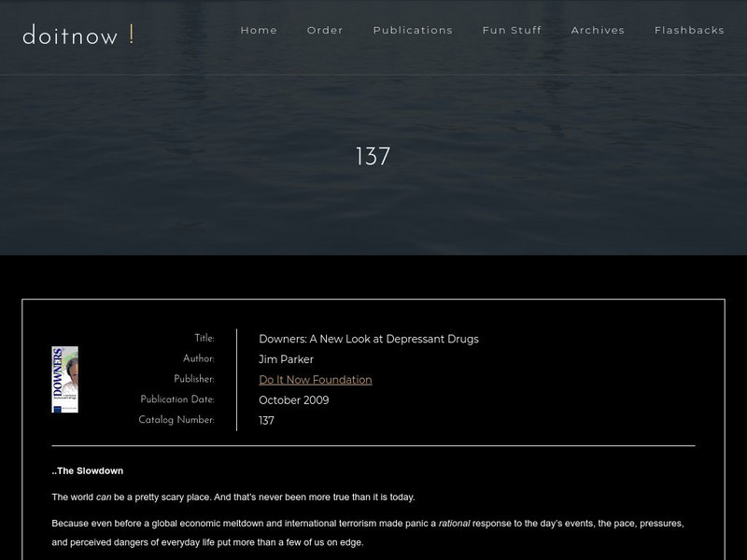Open the Archives section

click(598, 30)
